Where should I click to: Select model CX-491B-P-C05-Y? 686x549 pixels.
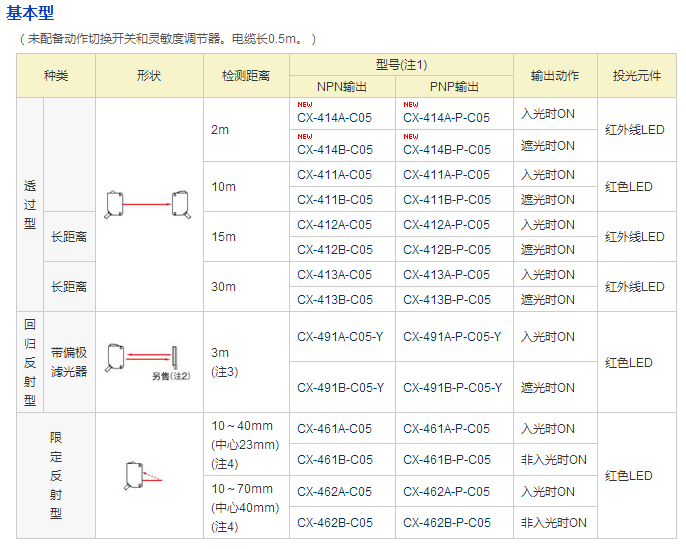(452, 388)
